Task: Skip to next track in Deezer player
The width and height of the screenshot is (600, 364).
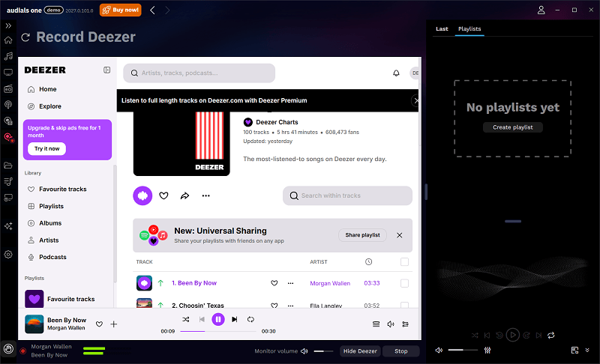Action: tap(235, 319)
